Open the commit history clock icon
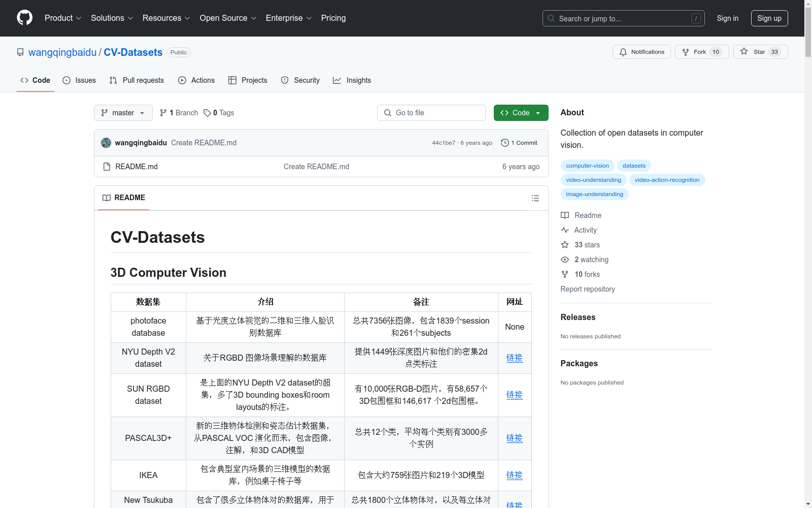Viewport: 812px width, 508px height. 504,143
